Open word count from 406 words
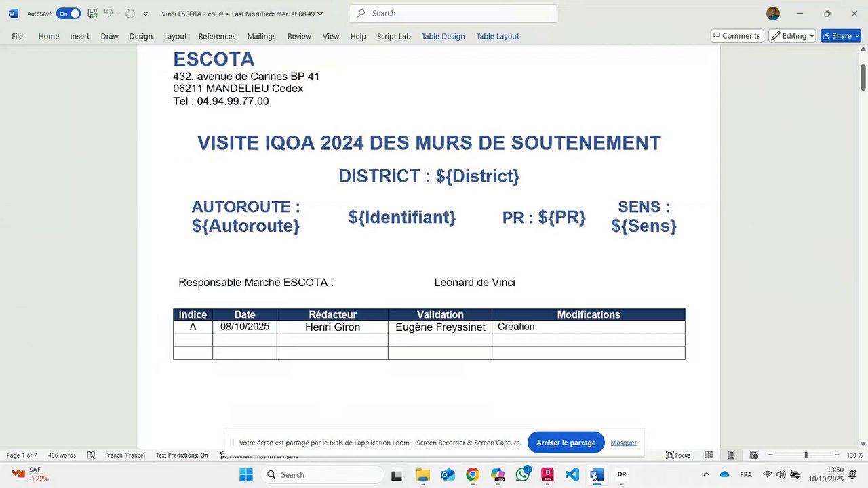Image resolution: width=868 pixels, height=488 pixels. coord(62,455)
